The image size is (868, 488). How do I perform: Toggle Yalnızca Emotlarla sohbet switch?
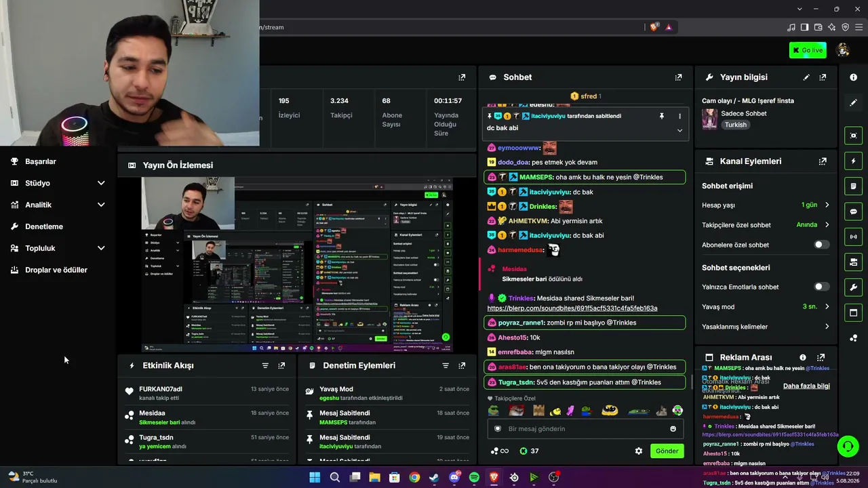(821, 287)
